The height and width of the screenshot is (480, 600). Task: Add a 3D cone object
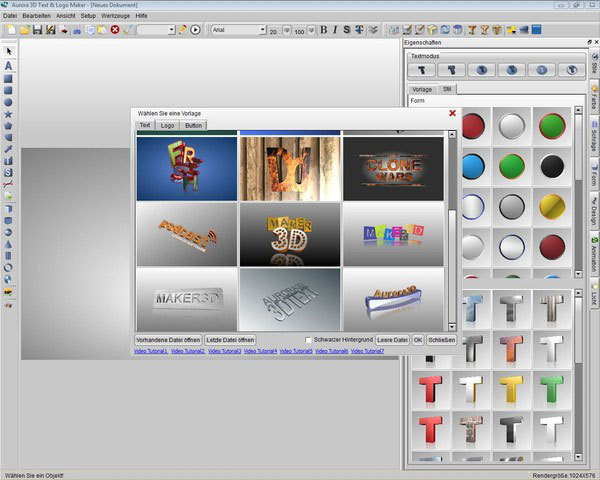8,244
